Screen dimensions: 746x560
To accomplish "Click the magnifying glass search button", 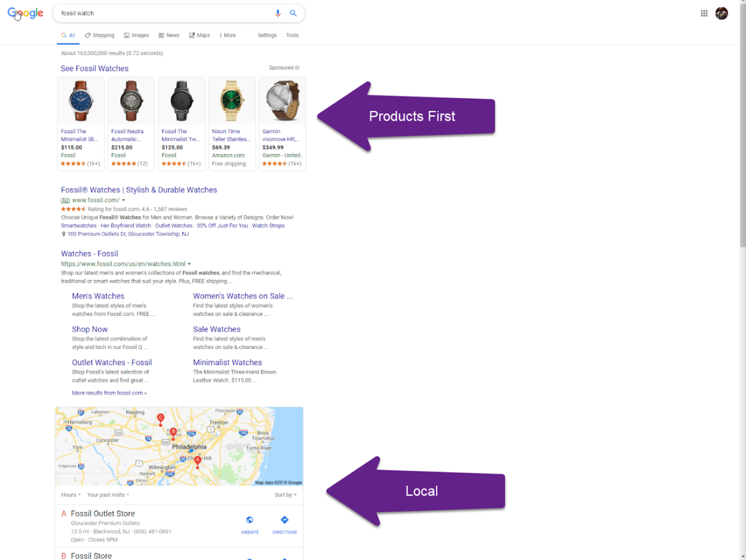I will (293, 13).
